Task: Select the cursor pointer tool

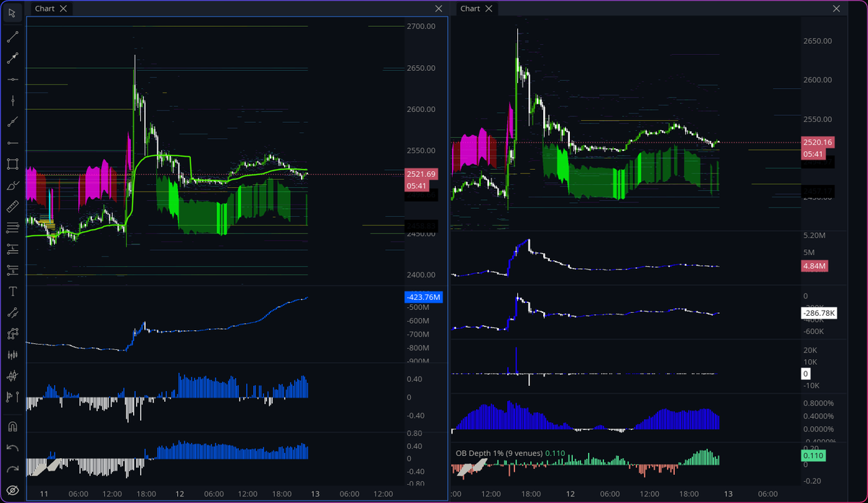Action: tap(12, 13)
